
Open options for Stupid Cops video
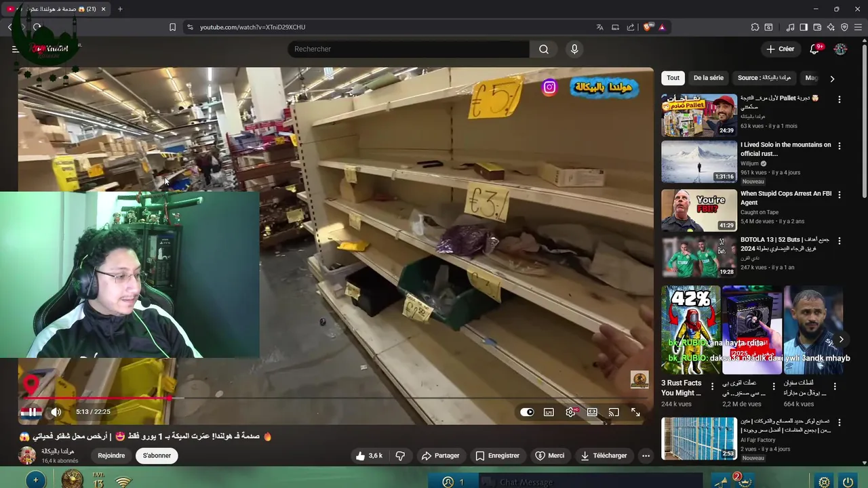[x=840, y=195]
